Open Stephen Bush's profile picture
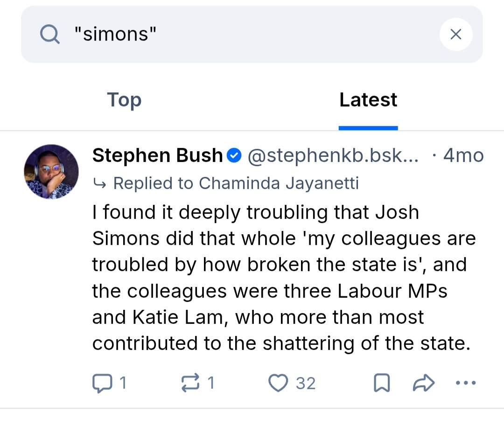The image size is (504, 425). pos(51,172)
